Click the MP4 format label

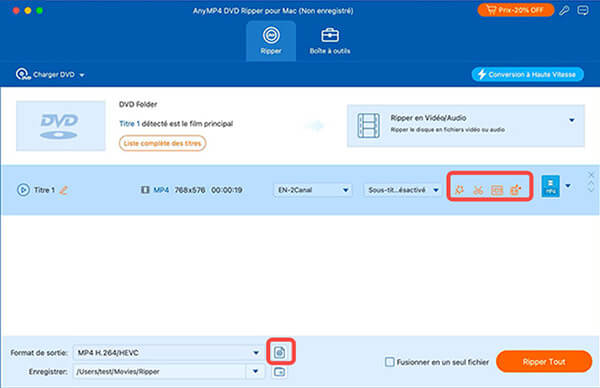tap(161, 190)
